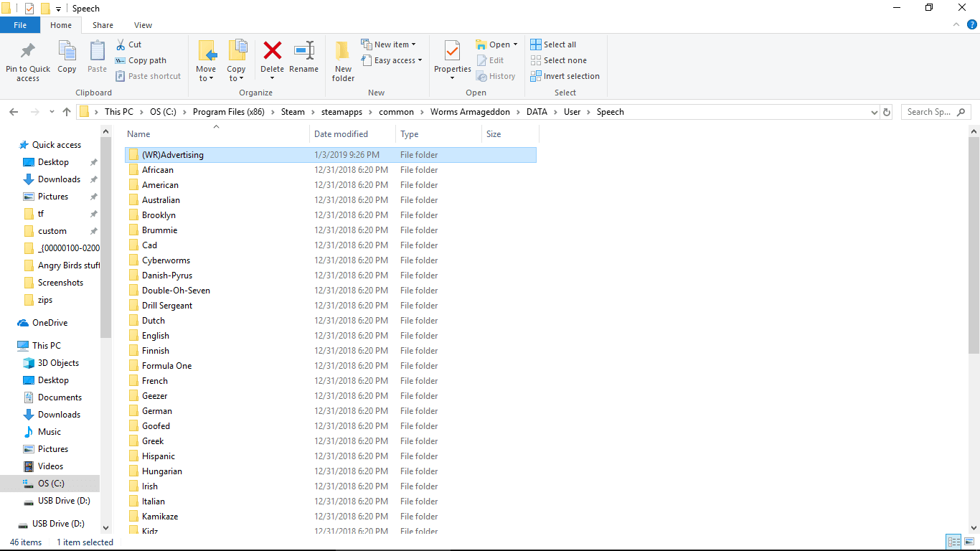Click the search box for Speech folder

coord(933,112)
